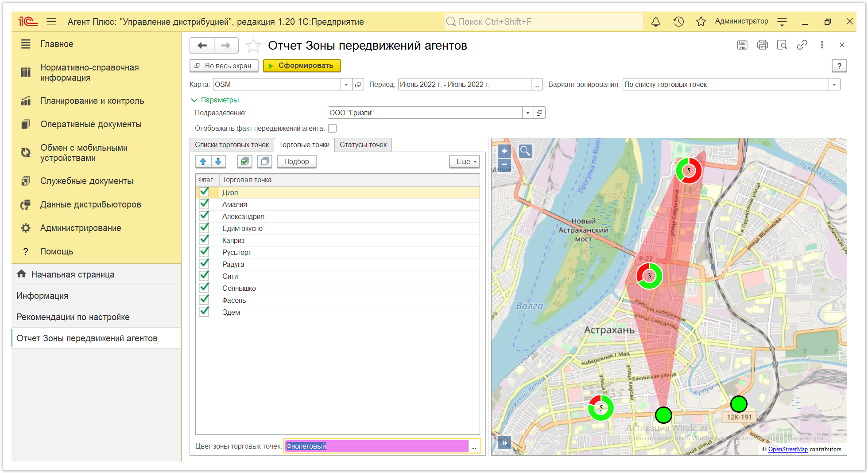
Task: Click the get link chain icon
Action: [802, 45]
